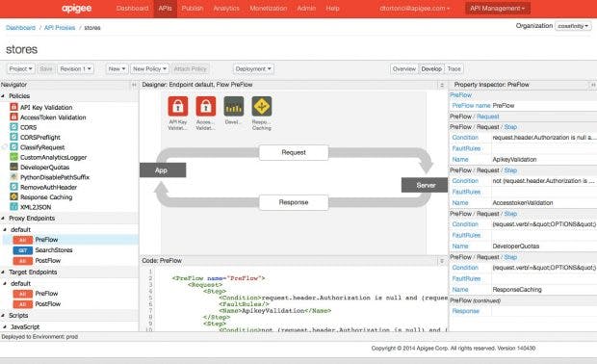The image size is (597, 364).
Task: Collapse the Designer panel with its corner icon
Action: coord(442,85)
